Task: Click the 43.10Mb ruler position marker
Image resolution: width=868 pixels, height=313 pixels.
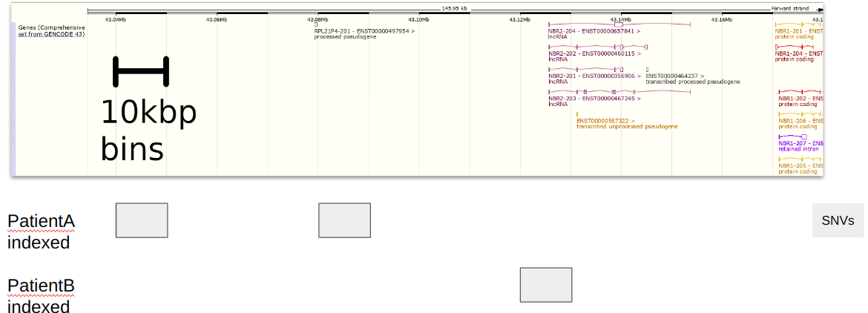Action: click(418, 19)
